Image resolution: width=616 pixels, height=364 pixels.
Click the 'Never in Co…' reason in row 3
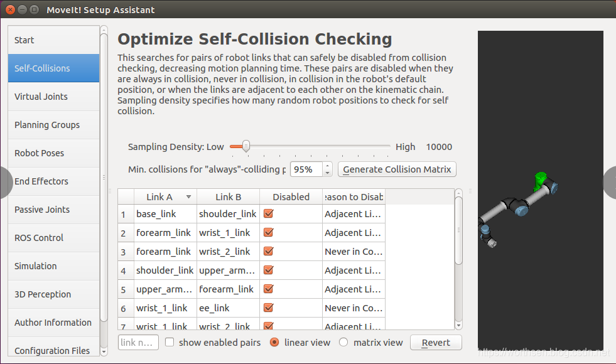point(354,252)
